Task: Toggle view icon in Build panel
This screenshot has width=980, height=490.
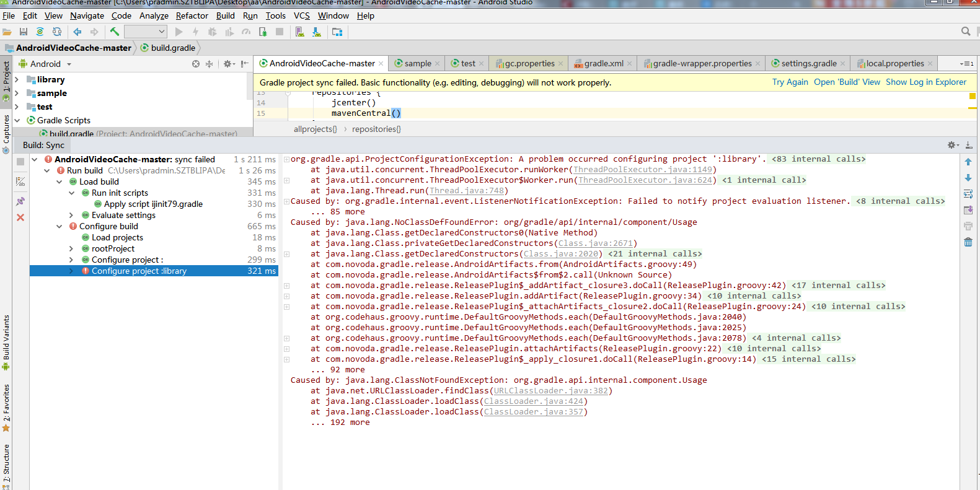Action: pyautogui.click(x=20, y=182)
